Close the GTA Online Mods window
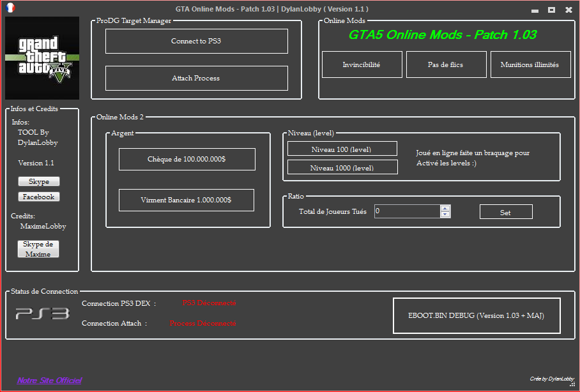 tap(569, 10)
